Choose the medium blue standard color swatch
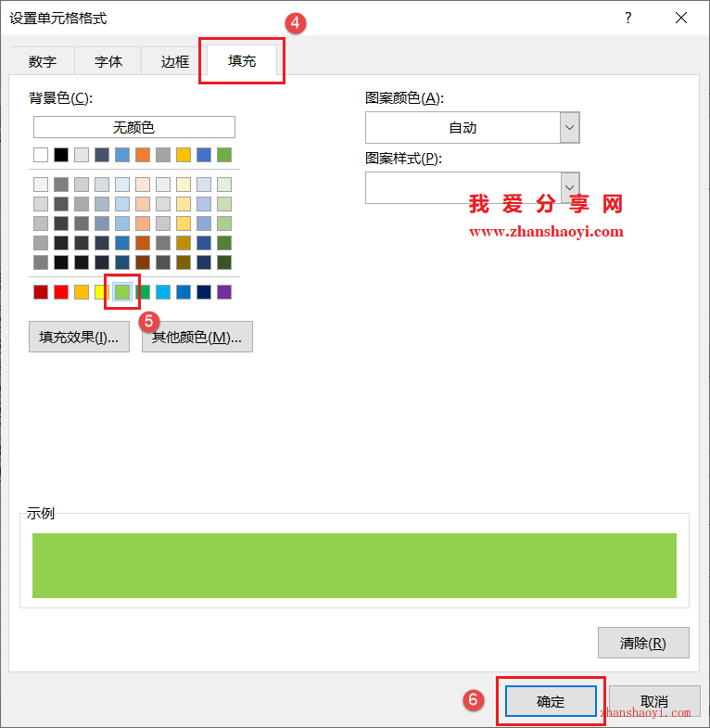Screen dimensions: 710x728 coord(184,292)
